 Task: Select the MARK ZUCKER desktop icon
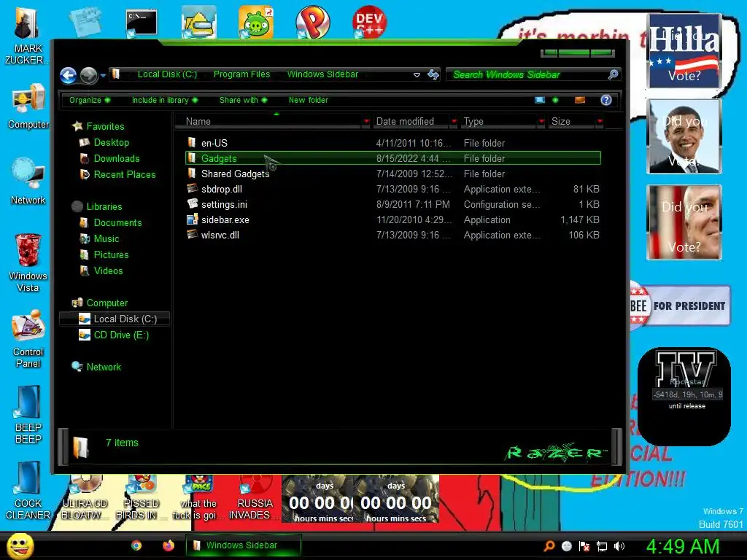point(27,36)
